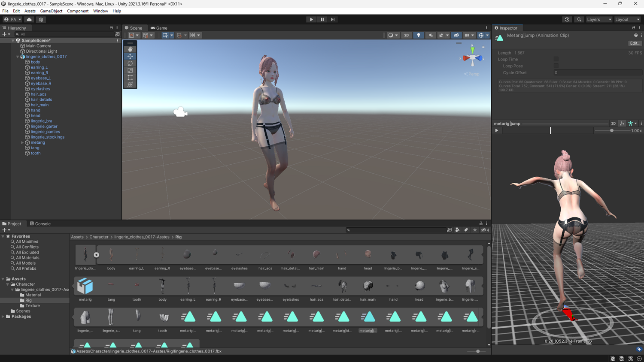This screenshot has width=644, height=362.
Task: Select the Rotate tool in Scene view
Action: click(130, 63)
